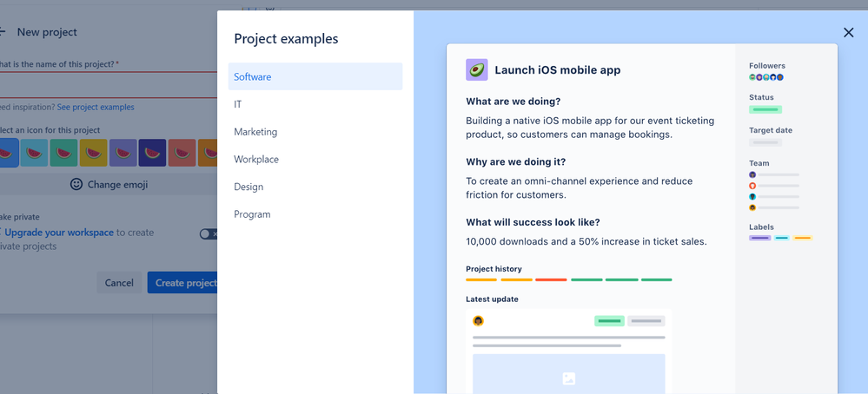Pick the dark navy watermelon icon color
868x394 pixels.
click(x=152, y=153)
